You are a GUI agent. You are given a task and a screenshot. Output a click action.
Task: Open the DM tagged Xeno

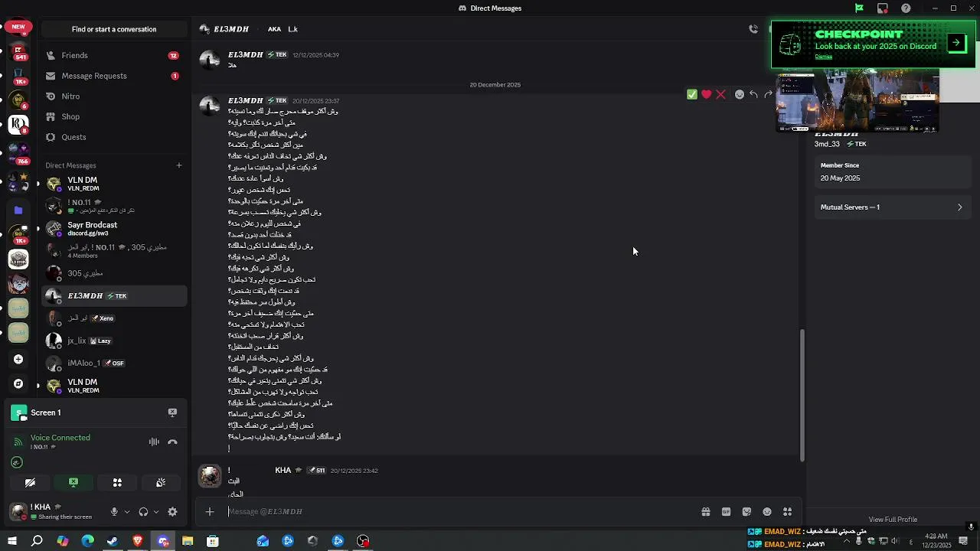pyautogui.click(x=114, y=318)
